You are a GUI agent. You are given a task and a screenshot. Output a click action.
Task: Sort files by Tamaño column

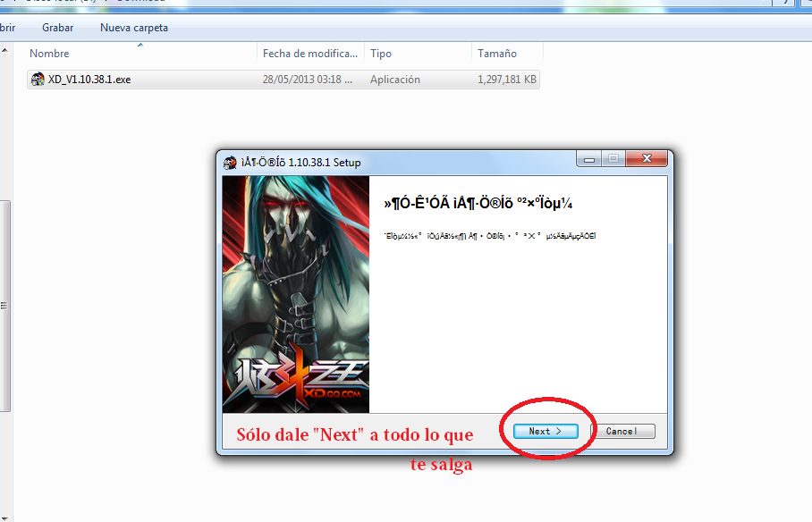click(x=496, y=54)
